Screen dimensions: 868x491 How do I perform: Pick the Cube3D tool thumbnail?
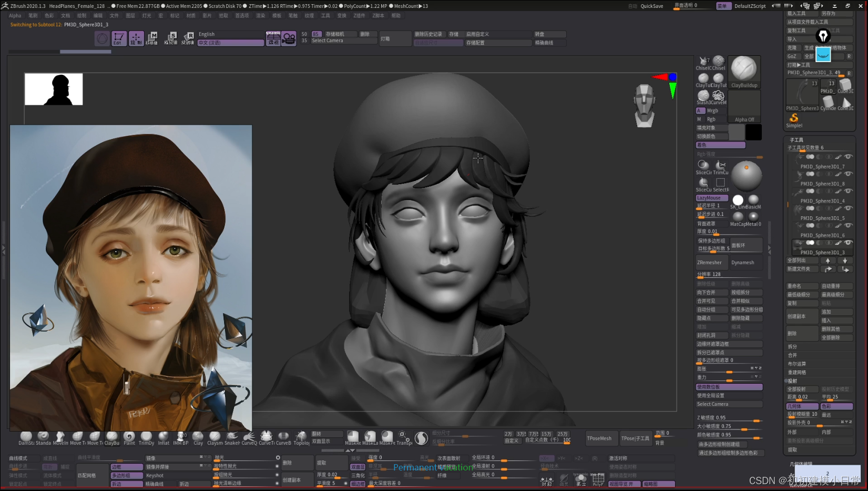[x=845, y=86]
